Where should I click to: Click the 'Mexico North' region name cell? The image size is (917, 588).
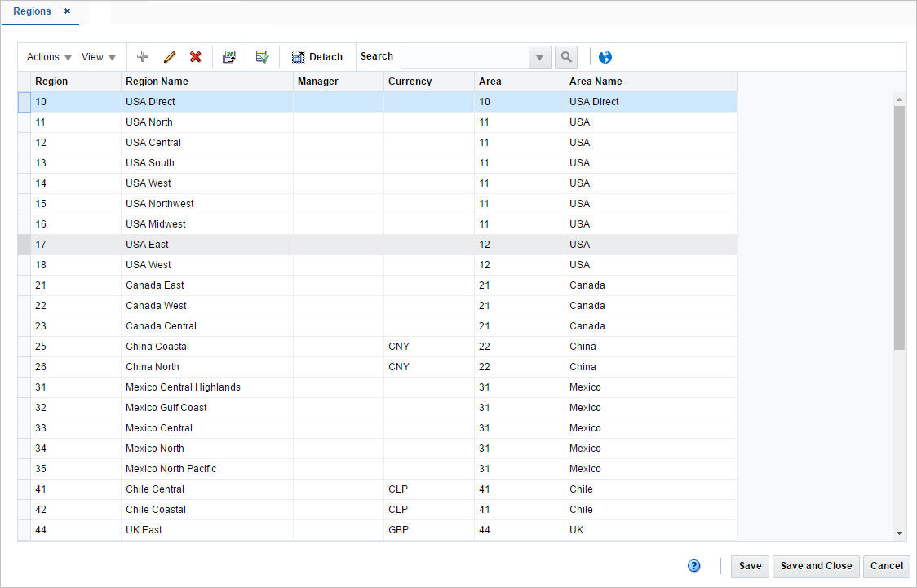point(207,449)
